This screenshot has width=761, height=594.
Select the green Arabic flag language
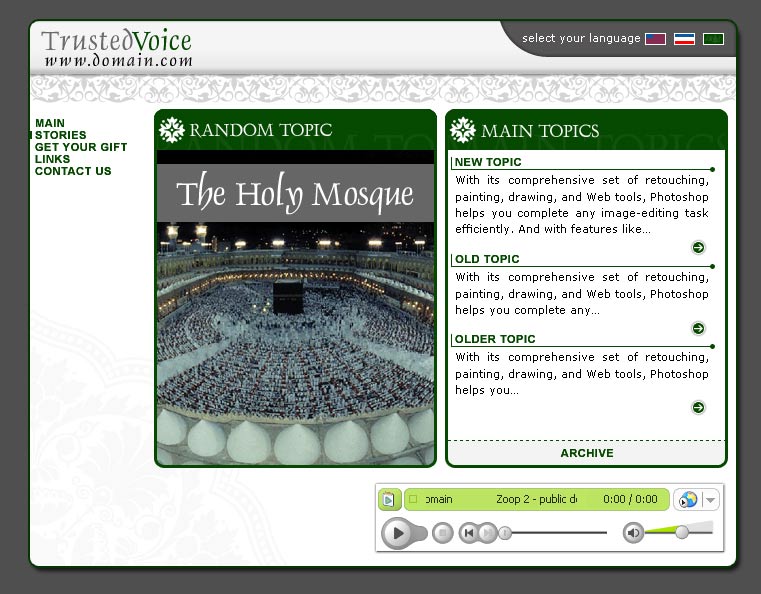(x=713, y=39)
